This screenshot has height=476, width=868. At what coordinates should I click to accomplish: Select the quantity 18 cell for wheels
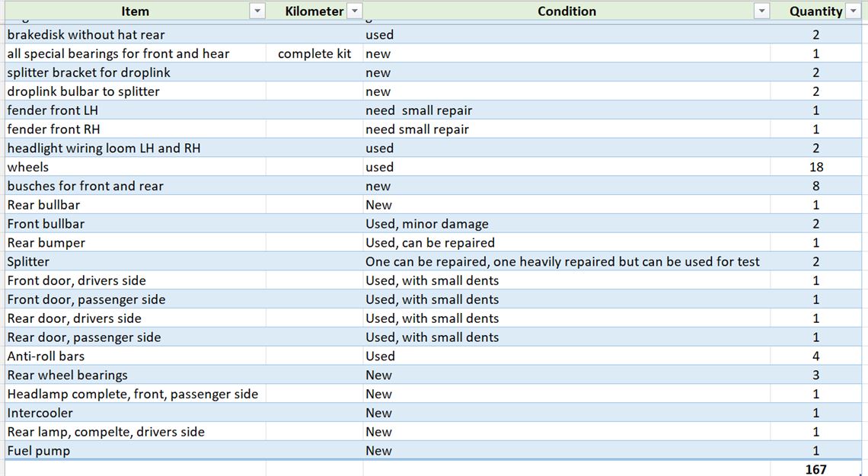(x=815, y=167)
